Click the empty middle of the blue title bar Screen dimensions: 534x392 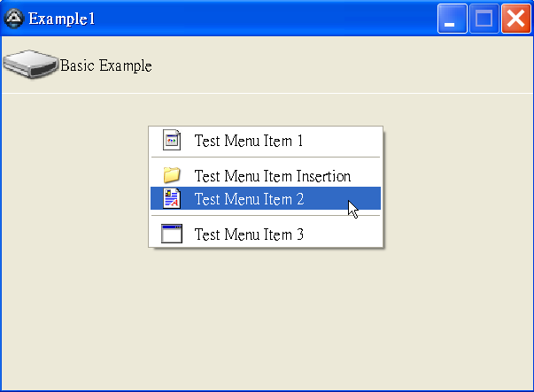tap(266, 19)
